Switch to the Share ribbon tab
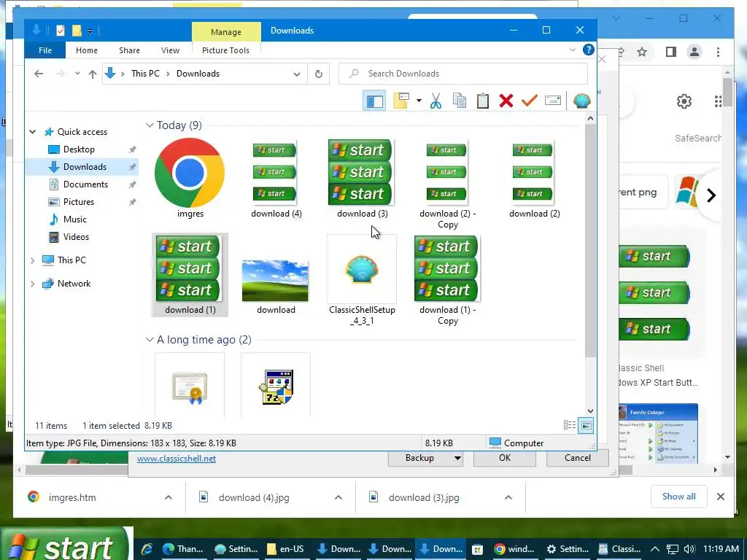 (130, 50)
